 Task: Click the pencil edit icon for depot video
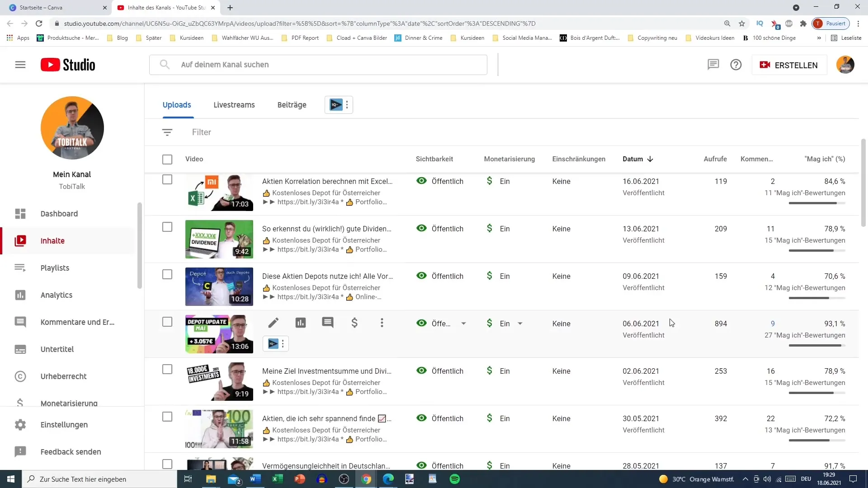pyautogui.click(x=273, y=323)
